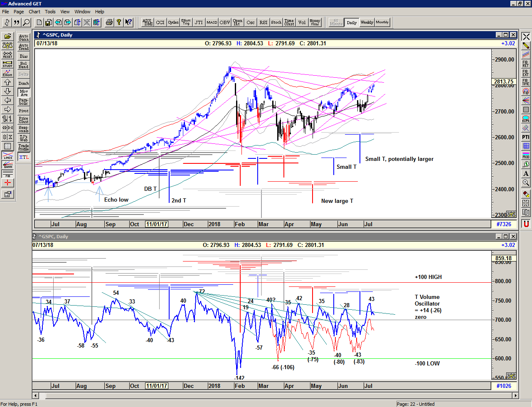
Task: Choose the PTI tool
Action: click(x=526, y=137)
